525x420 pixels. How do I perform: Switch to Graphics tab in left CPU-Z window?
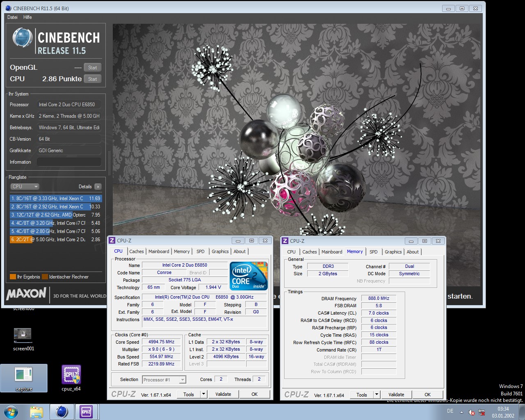[220, 251]
